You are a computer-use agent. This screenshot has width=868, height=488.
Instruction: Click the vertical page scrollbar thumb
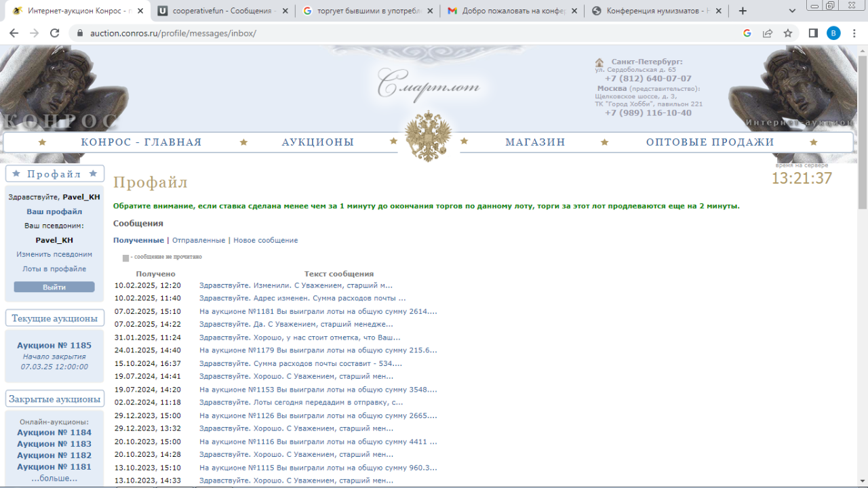click(863, 132)
